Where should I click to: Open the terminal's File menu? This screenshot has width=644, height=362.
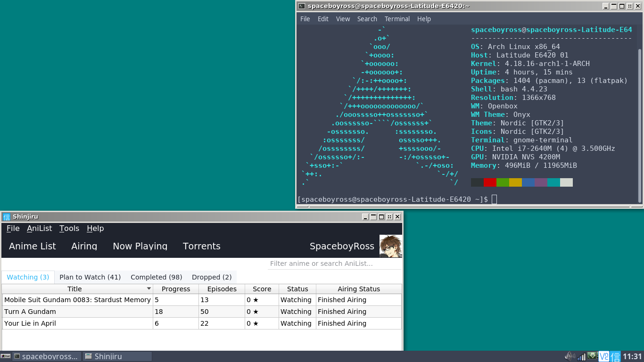click(x=305, y=19)
